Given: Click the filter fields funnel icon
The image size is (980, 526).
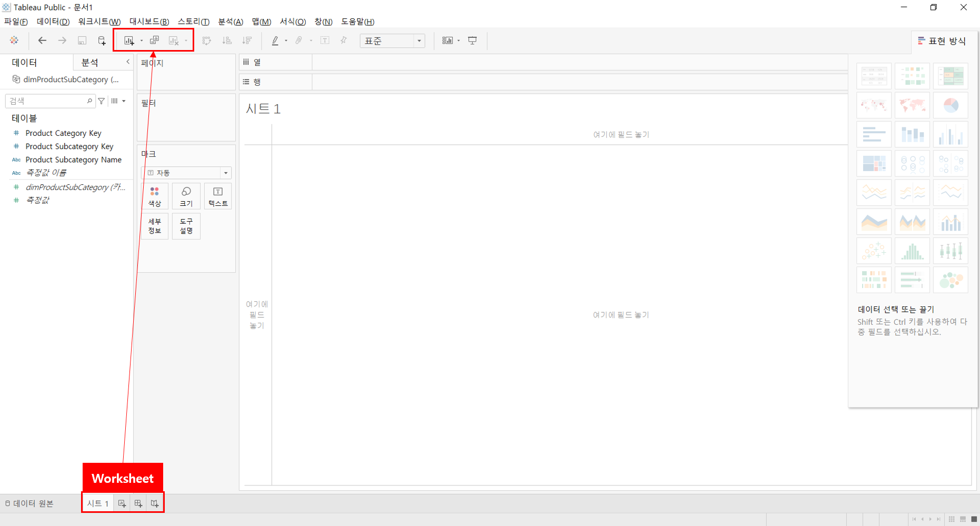Looking at the screenshot, I should (102, 101).
